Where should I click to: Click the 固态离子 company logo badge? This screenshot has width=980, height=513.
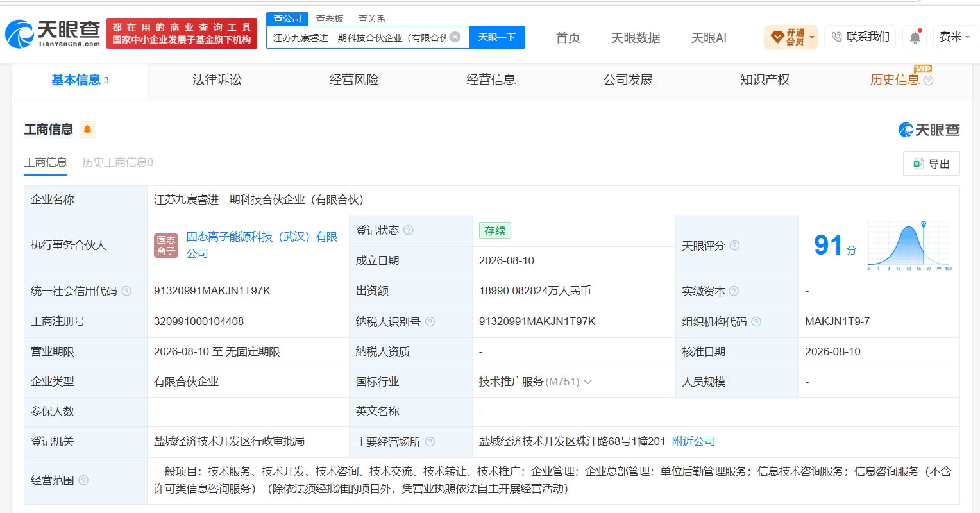coord(166,245)
